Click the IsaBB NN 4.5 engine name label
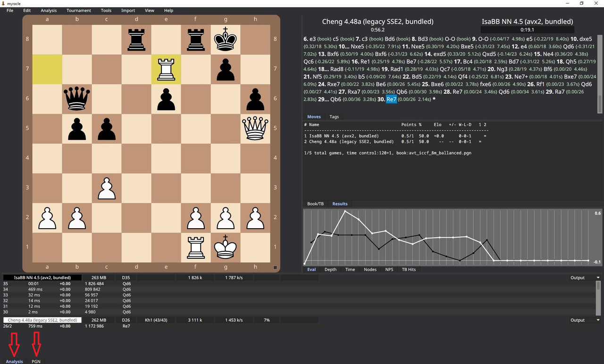604x364 pixels. tap(42, 278)
